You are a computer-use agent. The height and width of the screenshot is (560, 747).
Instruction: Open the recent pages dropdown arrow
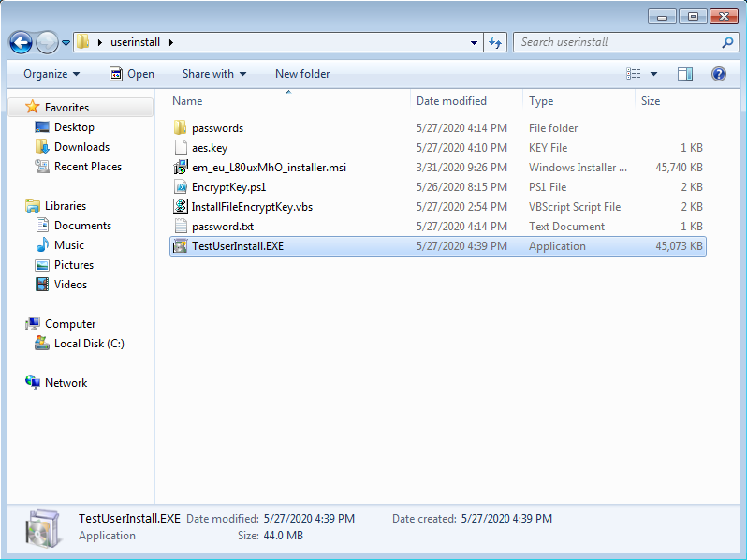[66, 43]
